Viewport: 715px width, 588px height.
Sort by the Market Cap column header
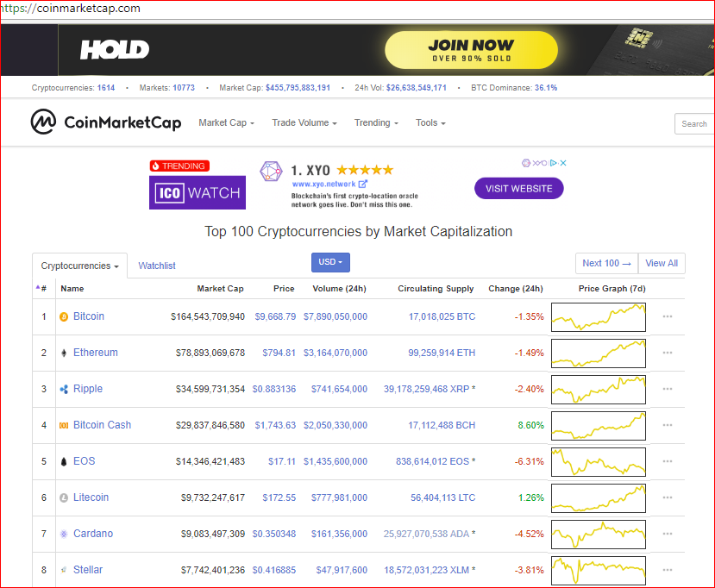(x=220, y=289)
